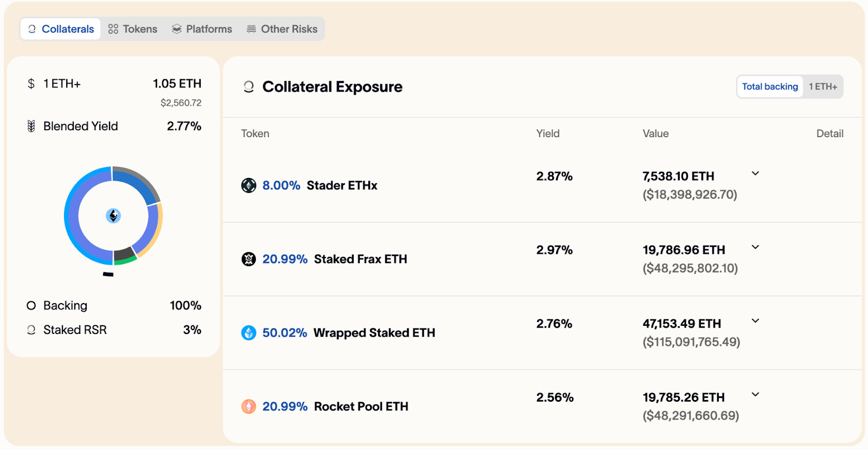Click the Wrapped Staked ETH token icon
Viewport: 868px width, 450px height.
pyautogui.click(x=248, y=333)
